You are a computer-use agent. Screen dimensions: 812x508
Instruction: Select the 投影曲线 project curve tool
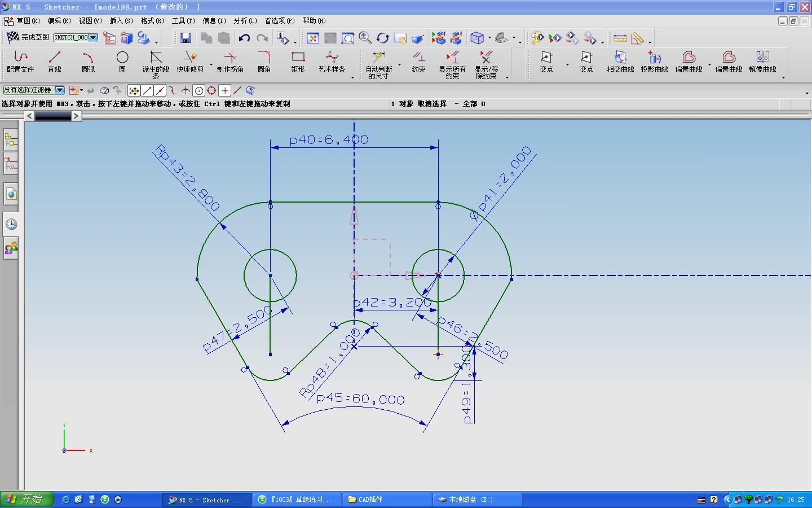click(x=654, y=62)
